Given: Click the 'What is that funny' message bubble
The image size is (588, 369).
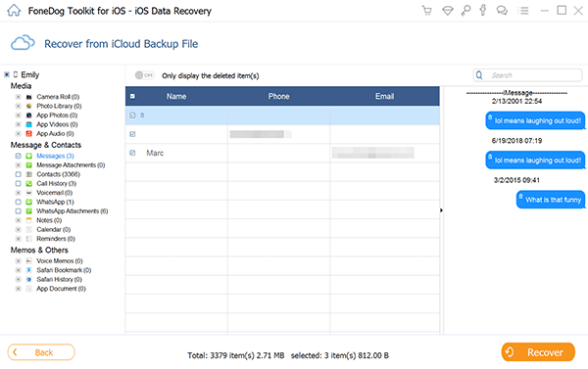Looking at the screenshot, I should (x=551, y=200).
